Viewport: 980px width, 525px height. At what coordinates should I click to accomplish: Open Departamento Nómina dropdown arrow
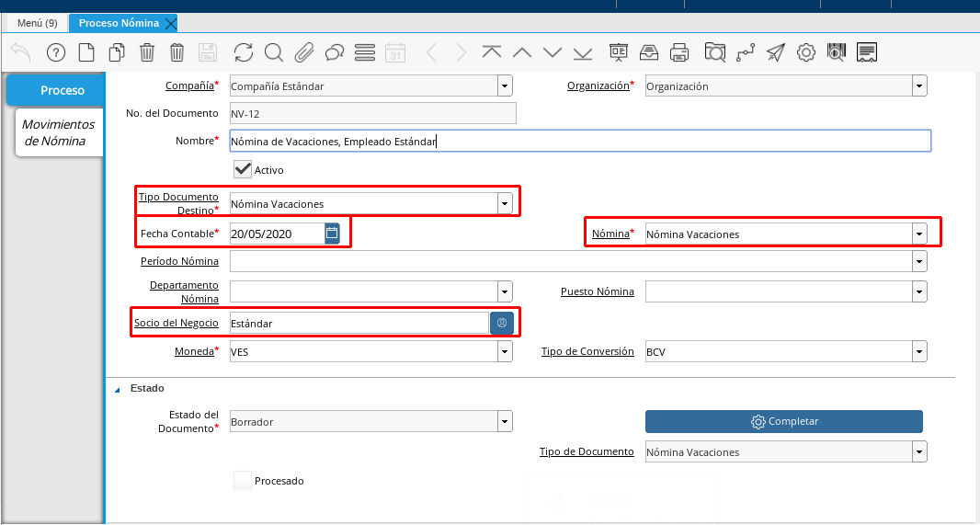coord(505,291)
